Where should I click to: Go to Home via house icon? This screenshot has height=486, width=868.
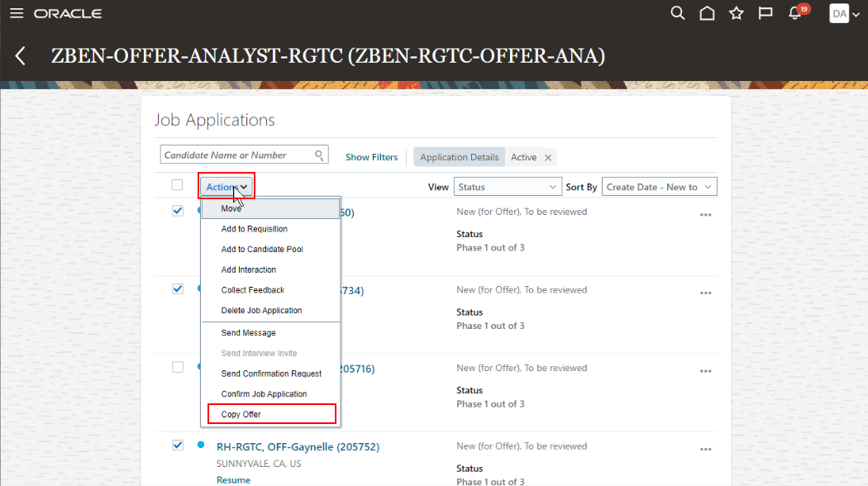click(707, 12)
